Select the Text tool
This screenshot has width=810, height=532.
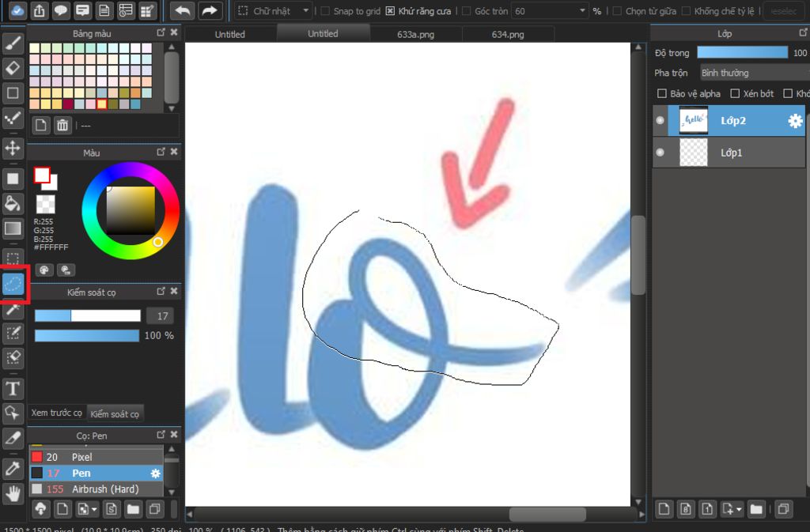click(13, 388)
